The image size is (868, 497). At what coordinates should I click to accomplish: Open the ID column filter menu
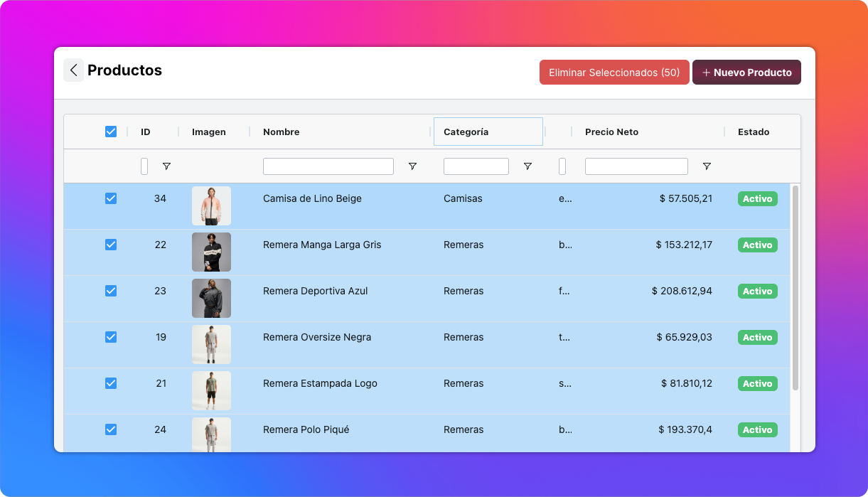(166, 166)
